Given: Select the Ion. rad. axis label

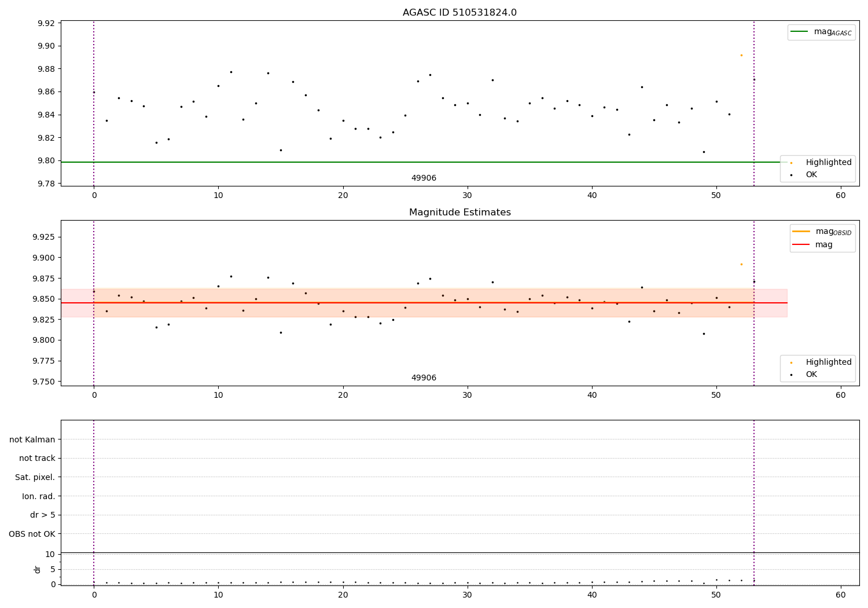Looking at the screenshot, I should tap(39, 497).
